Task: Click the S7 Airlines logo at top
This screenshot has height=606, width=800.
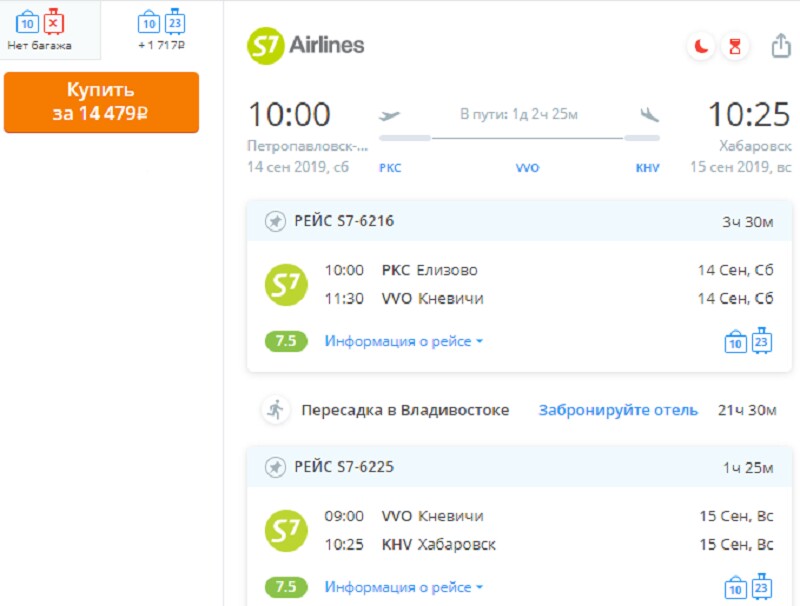Action: [x=306, y=45]
